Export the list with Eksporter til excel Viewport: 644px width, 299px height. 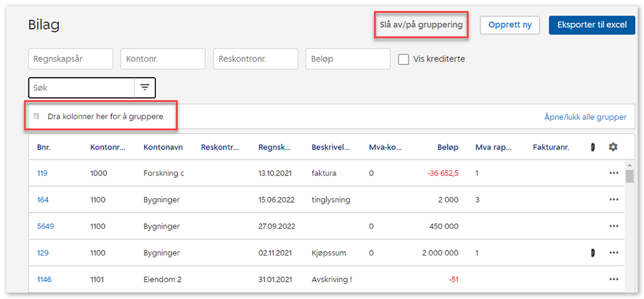tap(592, 25)
